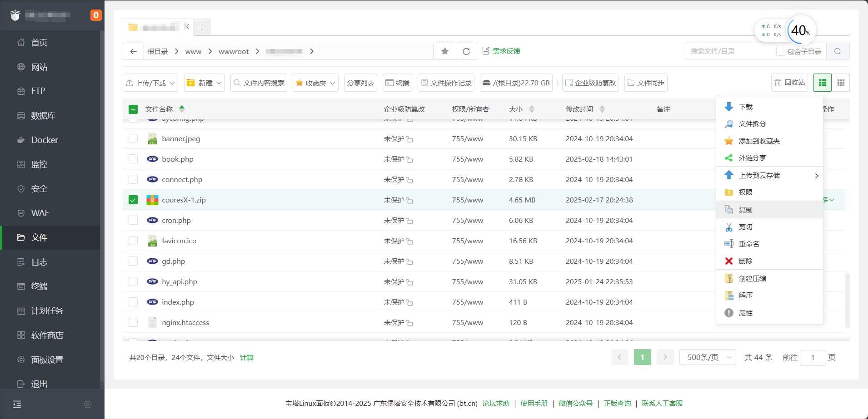Switch to list view layout
This screenshot has width=868, height=419.
(823, 83)
